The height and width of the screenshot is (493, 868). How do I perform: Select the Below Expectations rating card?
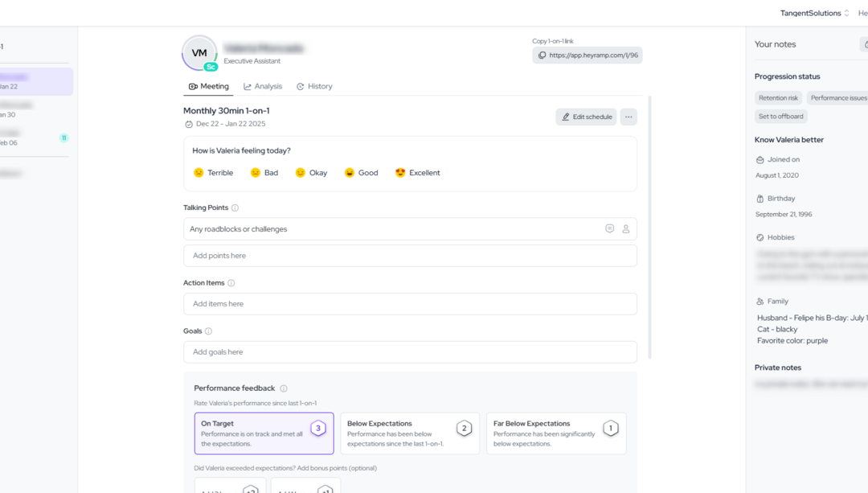click(410, 433)
